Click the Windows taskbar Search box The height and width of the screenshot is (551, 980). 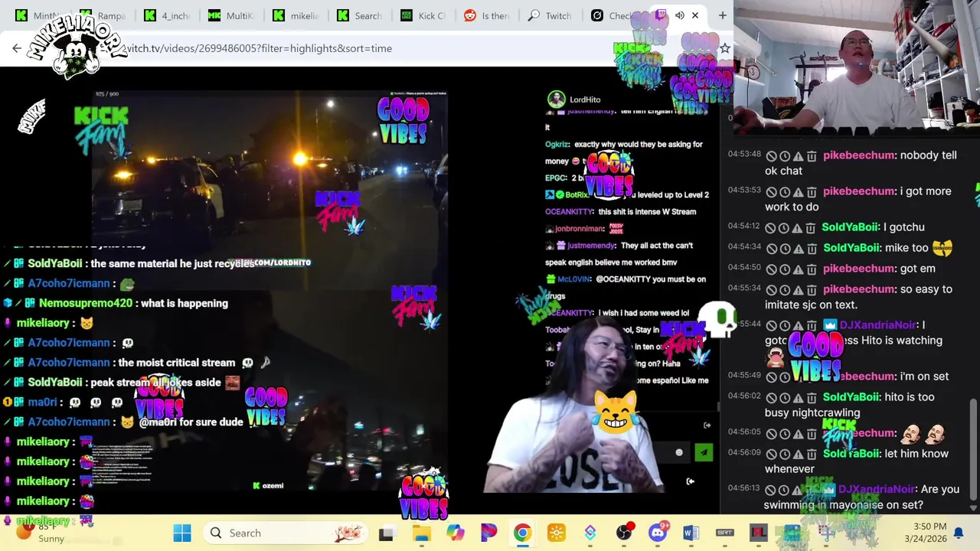point(285,533)
